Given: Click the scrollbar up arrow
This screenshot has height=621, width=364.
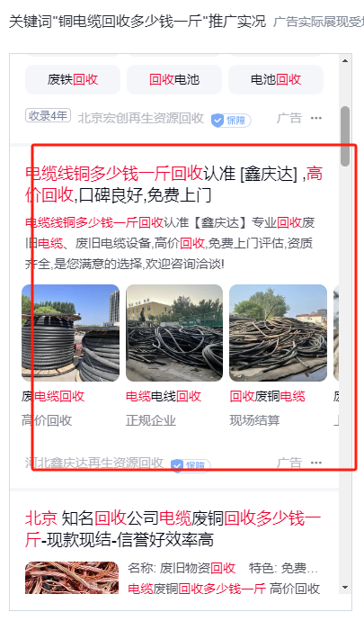Looking at the screenshot, I should [x=345, y=60].
